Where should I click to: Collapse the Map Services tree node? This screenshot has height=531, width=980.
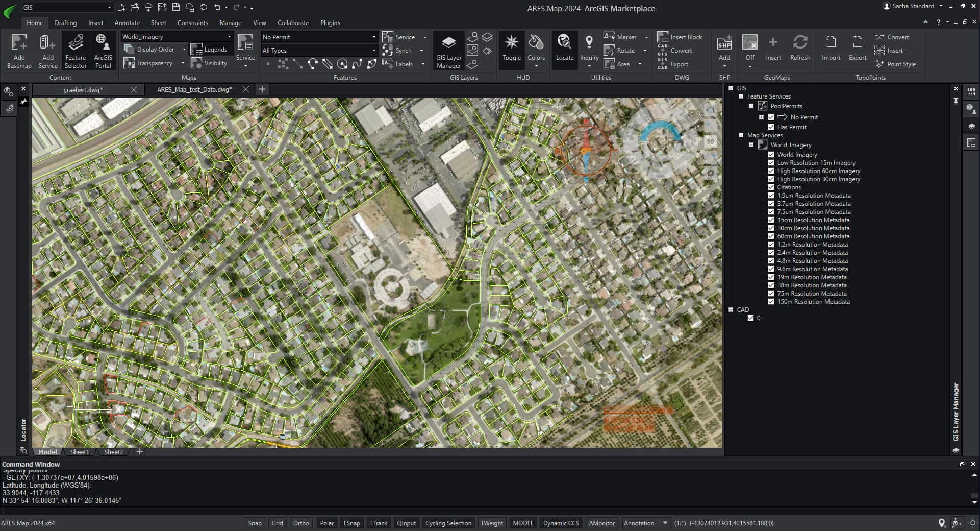point(741,135)
